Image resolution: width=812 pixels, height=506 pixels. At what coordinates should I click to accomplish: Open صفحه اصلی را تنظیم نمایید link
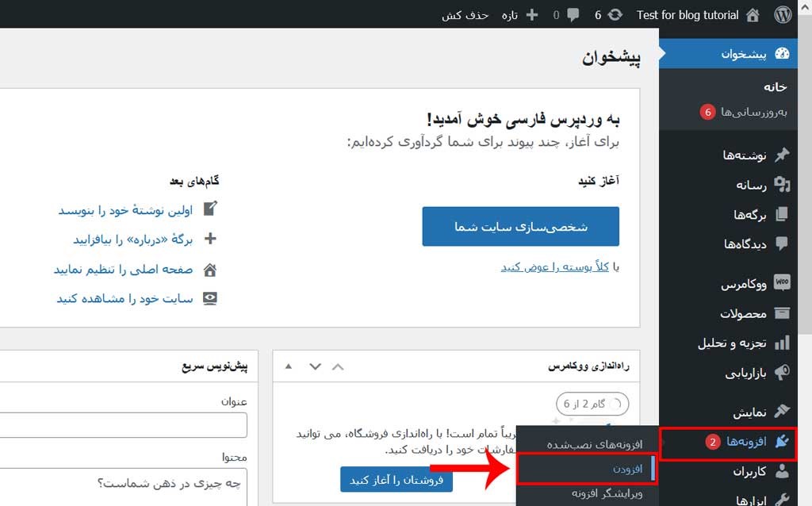tap(123, 270)
